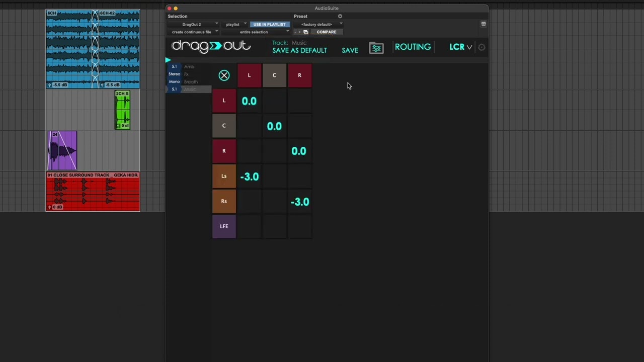Open the Preset menu circle arrow
Image resolution: width=644 pixels, height=362 pixels.
coord(340,16)
